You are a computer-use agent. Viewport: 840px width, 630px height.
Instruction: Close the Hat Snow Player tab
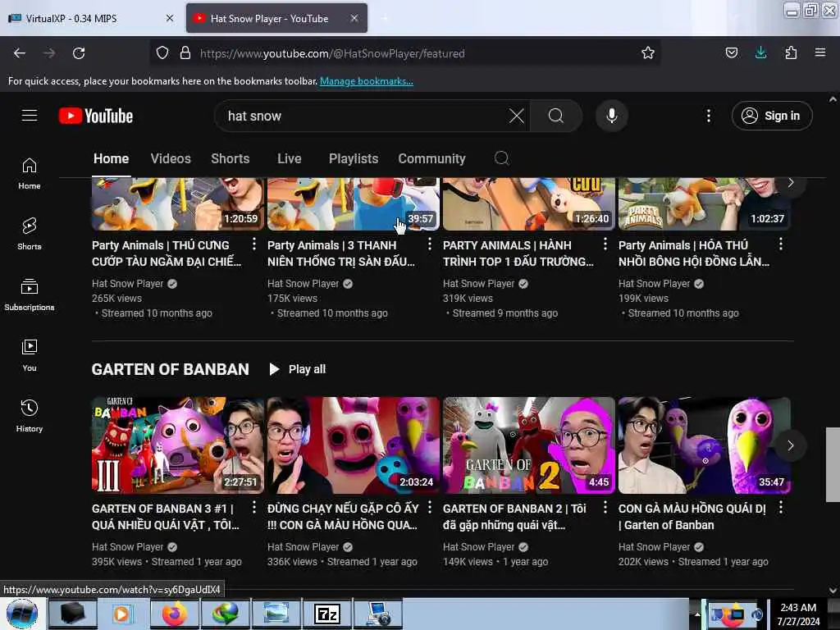(354, 18)
